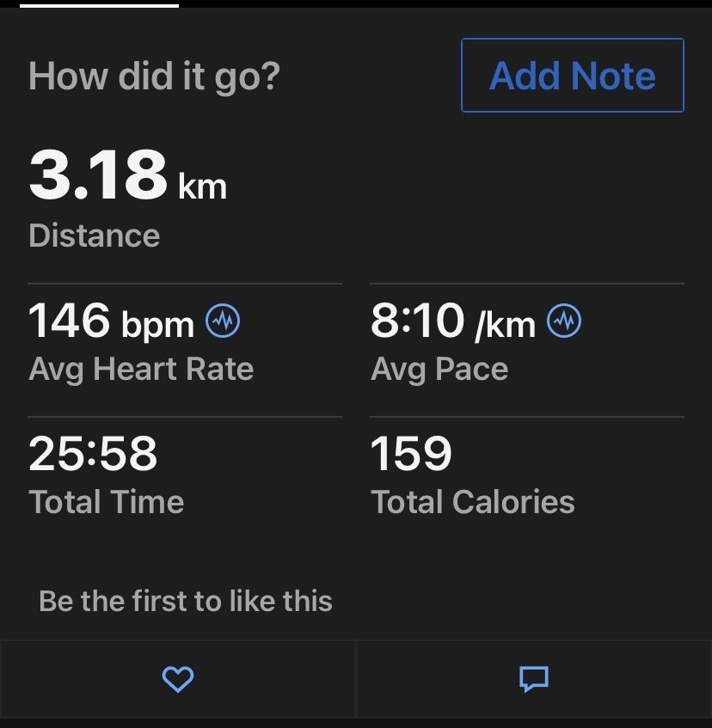712x728 pixels.
Task: Tap the /km unit next to pace
Action: (x=506, y=325)
